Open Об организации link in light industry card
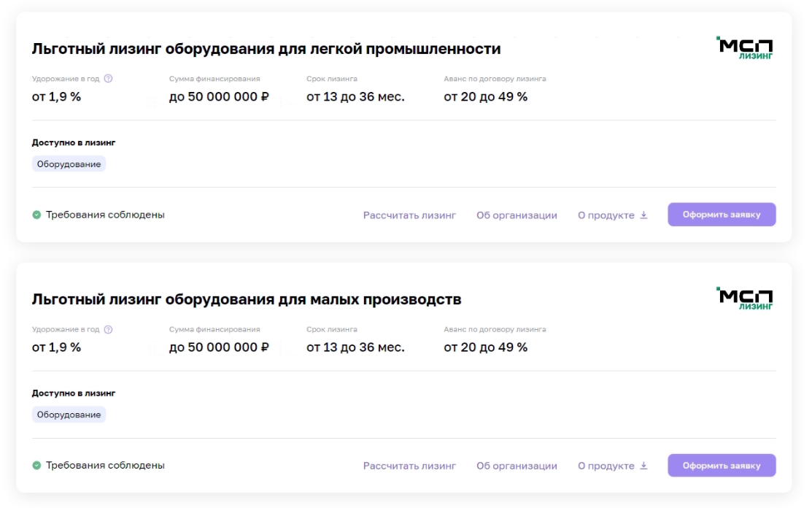 pos(517,215)
